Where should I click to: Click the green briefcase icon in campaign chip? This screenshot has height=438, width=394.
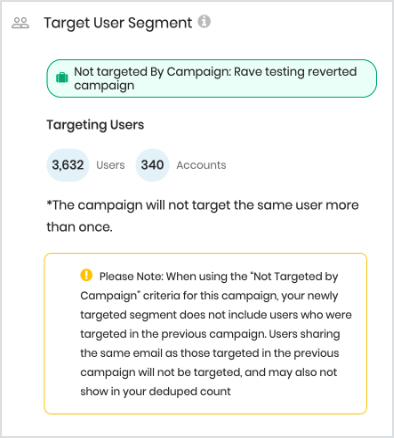point(62,78)
